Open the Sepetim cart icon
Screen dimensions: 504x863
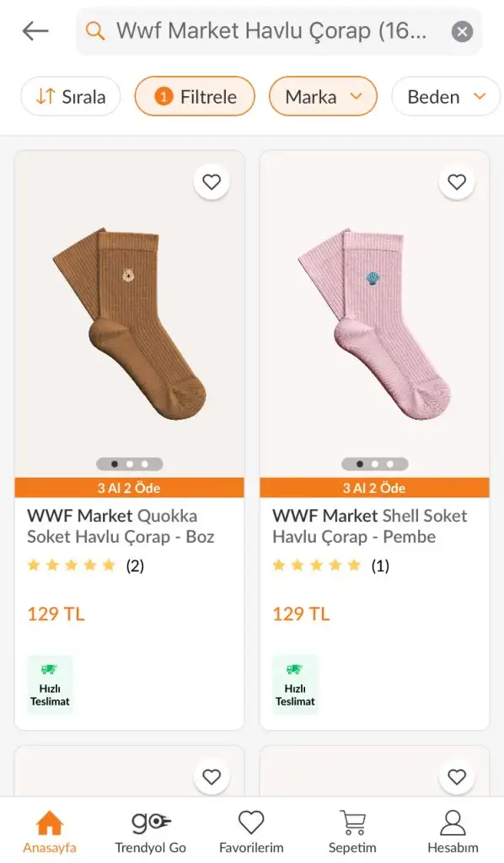(352, 832)
